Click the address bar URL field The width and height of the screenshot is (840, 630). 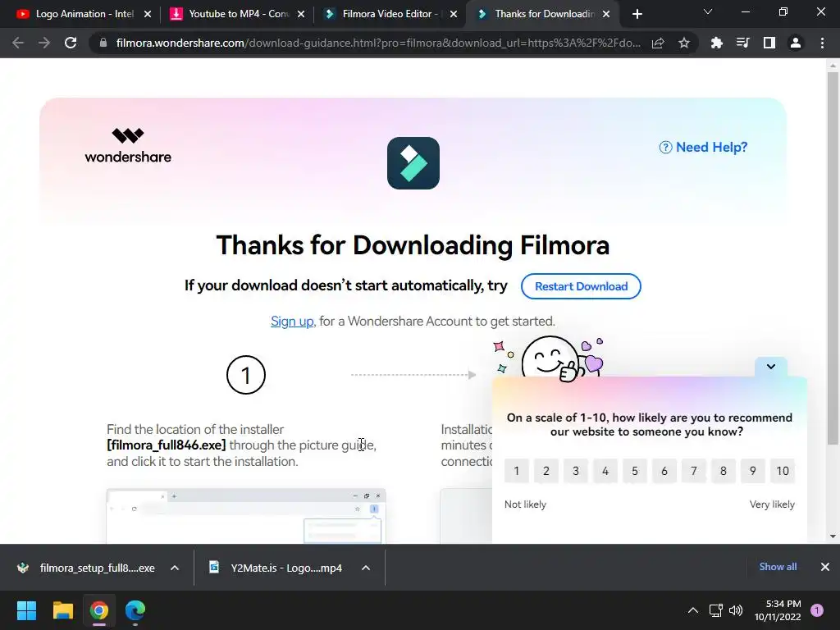[378, 43]
